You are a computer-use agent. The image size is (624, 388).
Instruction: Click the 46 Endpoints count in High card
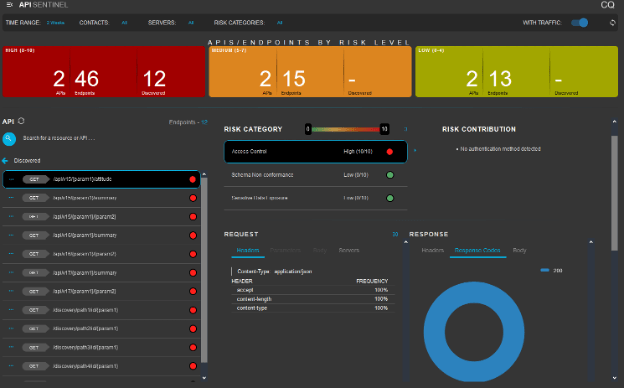click(86, 79)
